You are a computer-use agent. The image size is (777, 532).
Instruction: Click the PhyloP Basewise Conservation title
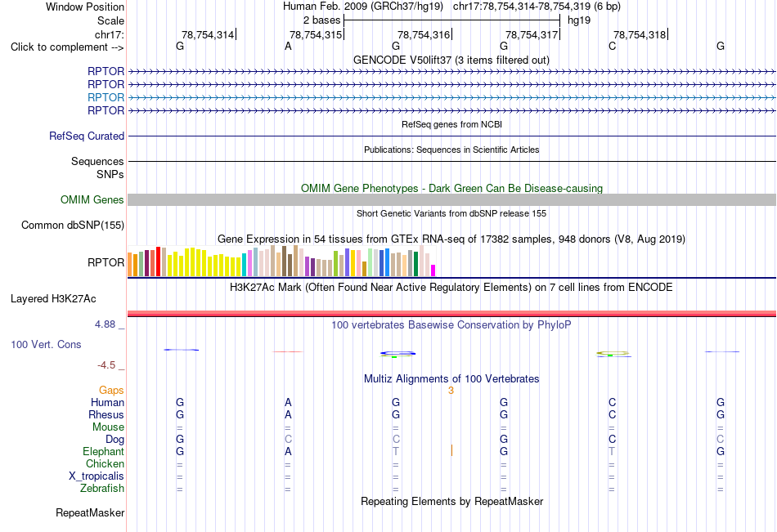[x=451, y=325]
